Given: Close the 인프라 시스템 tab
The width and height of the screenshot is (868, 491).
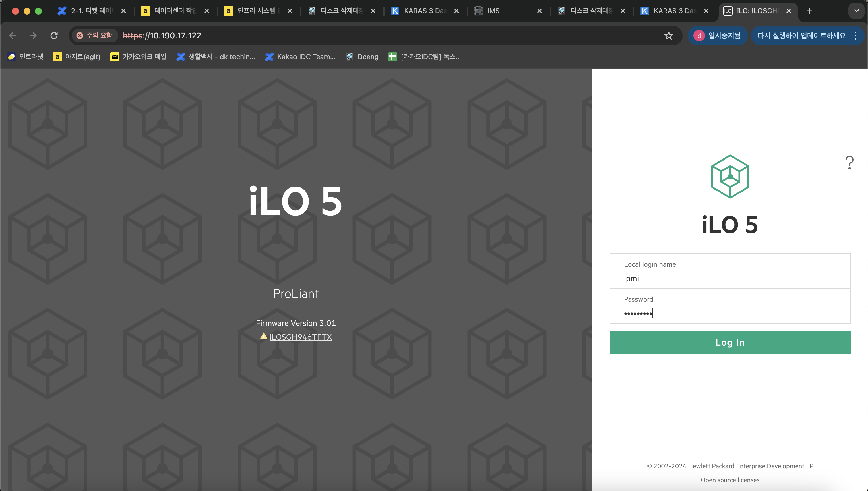Looking at the screenshot, I should click(290, 11).
